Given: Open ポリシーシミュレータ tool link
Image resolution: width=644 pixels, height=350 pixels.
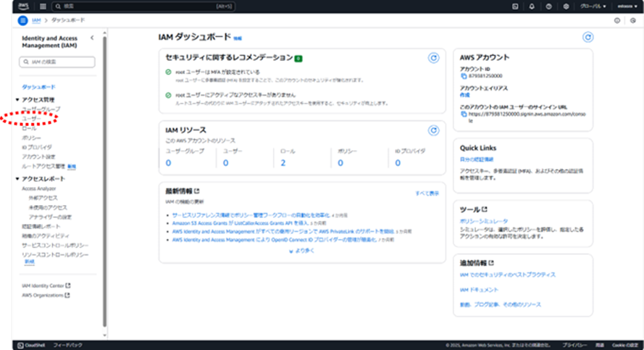Looking at the screenshot, I should [484, 221].
